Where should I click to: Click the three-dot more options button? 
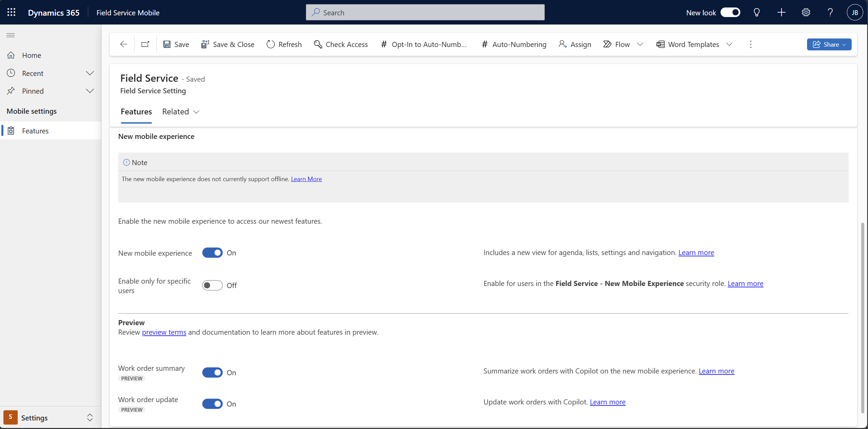[x=751, y=44]
